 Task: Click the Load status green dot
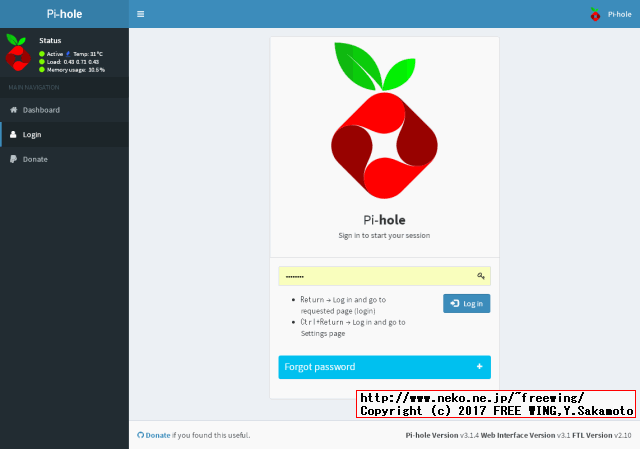42,62
